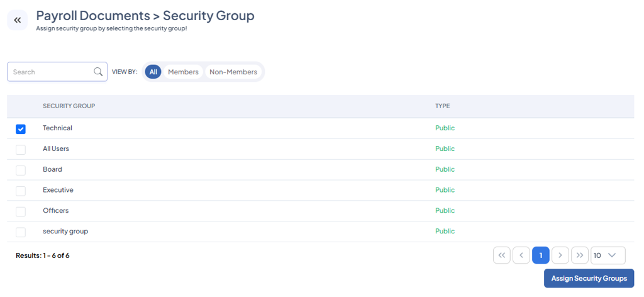Click the search magnifier icon
644x297 pixels.
click(x=98, y=72)
